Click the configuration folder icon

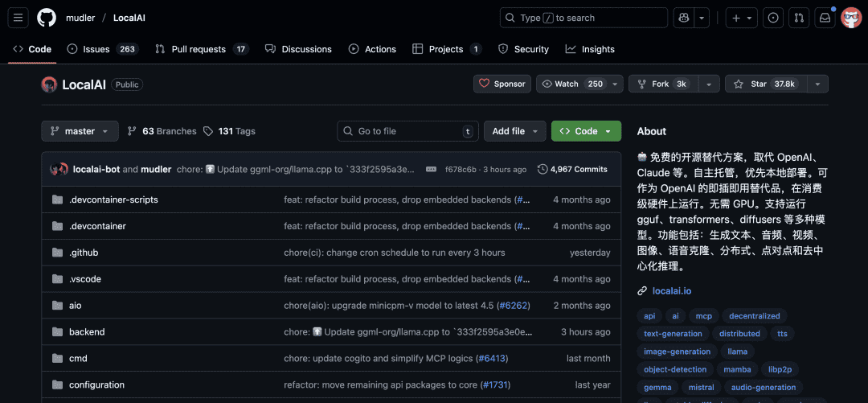(x=58, y=384)
